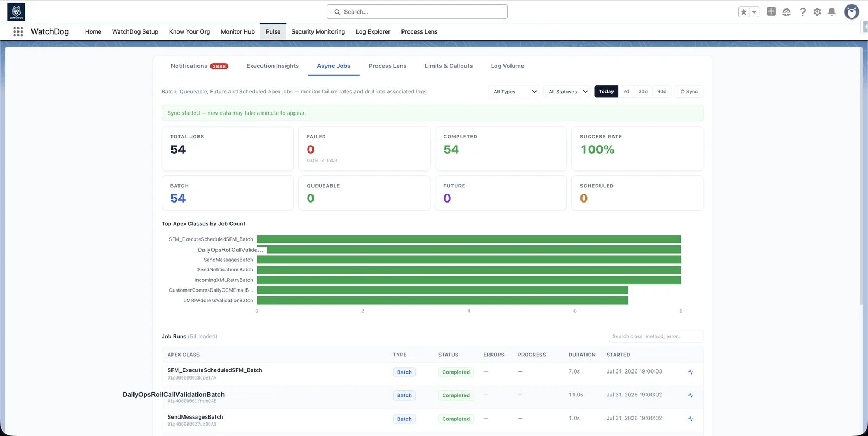Select the Today time range

click(606, 91)
